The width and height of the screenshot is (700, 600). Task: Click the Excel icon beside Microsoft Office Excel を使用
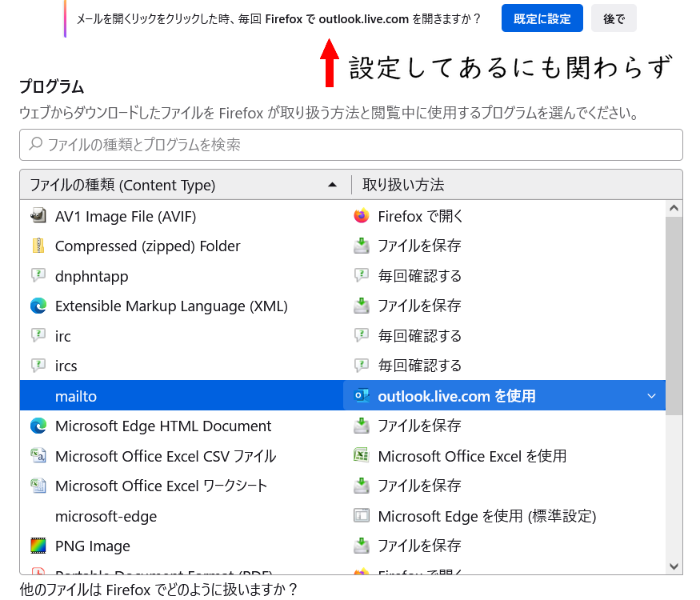click(362, 456)
